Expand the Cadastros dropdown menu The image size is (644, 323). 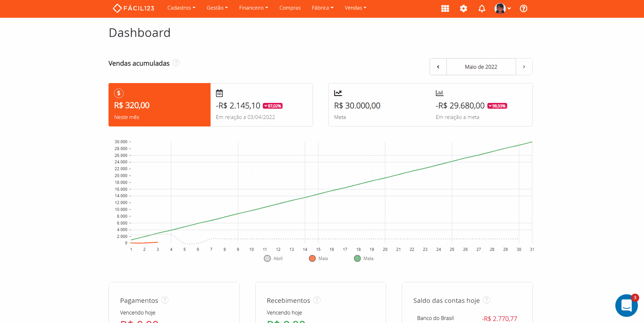pyautogui.click(x=181, y=8)
